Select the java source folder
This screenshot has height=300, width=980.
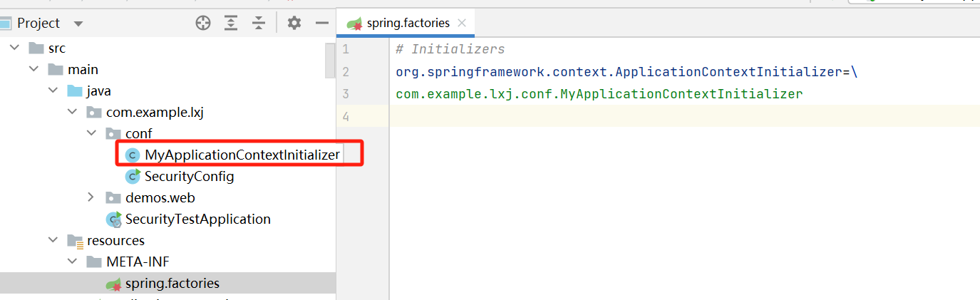click(x=98, y=91)
